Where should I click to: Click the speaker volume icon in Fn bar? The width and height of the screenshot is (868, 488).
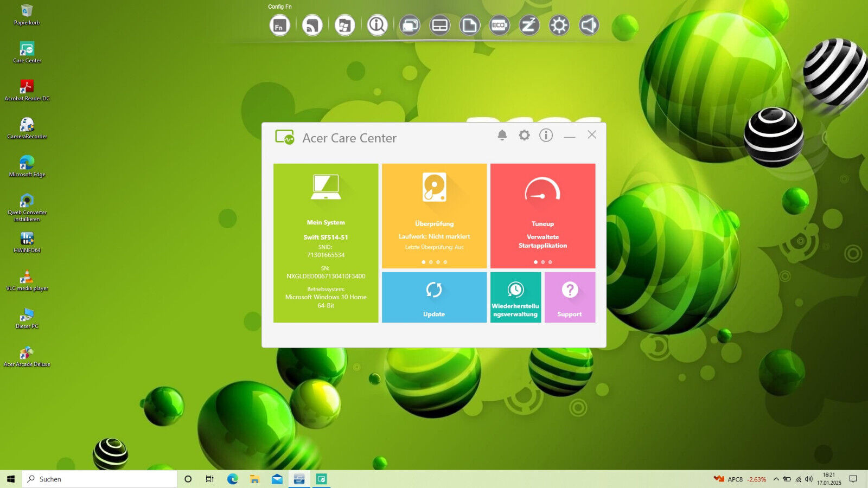coord(589,25)
